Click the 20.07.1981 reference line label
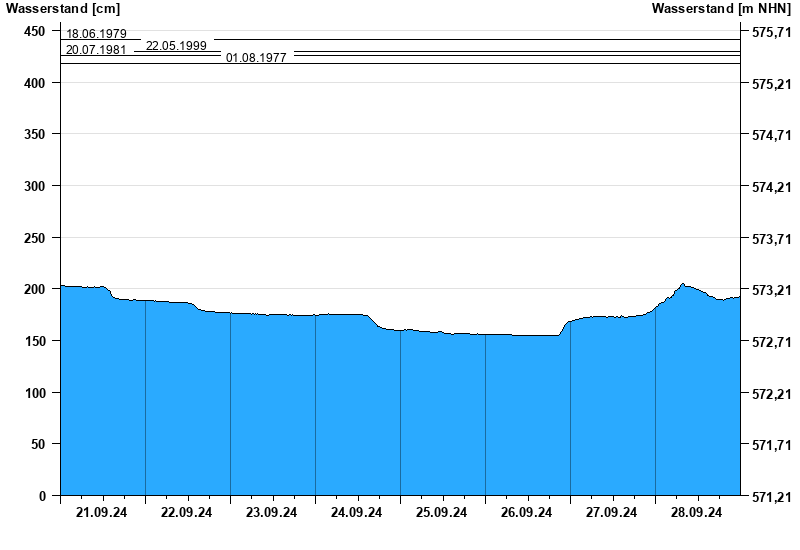Viewport: 800px width, 550px height. pos(96,50)
